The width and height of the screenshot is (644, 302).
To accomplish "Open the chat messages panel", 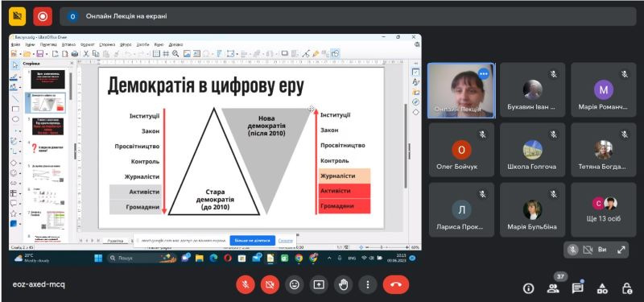I will click(x=578, y=288).
